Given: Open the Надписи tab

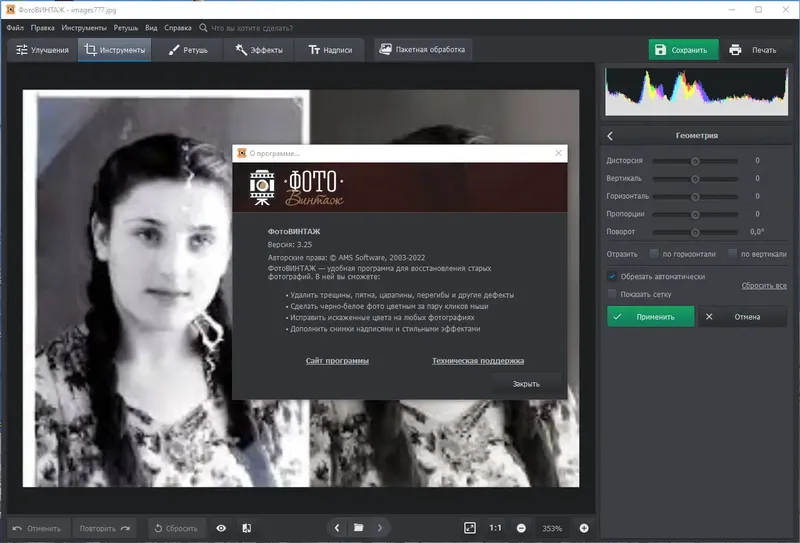Looking at the screenshot, I should 330,50.
